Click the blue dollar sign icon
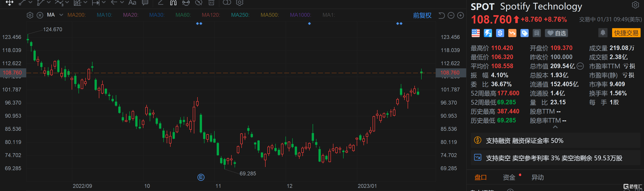The image size is (644, 191). click(x=500, y=33)
